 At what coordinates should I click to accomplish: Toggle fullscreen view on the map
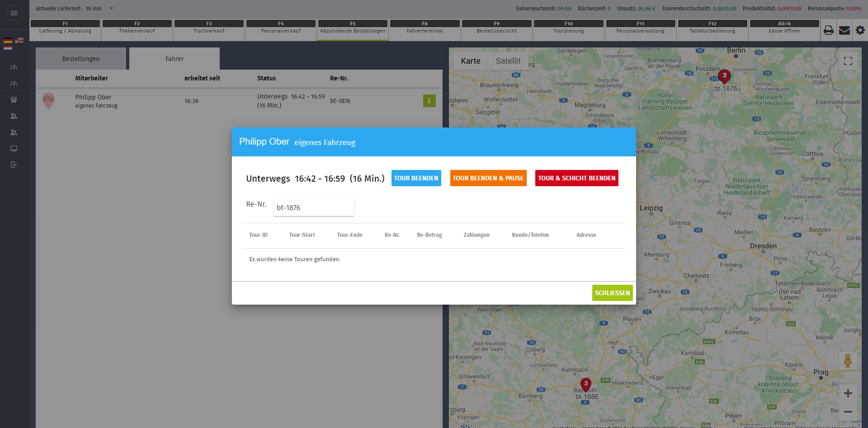click(848, 61)
